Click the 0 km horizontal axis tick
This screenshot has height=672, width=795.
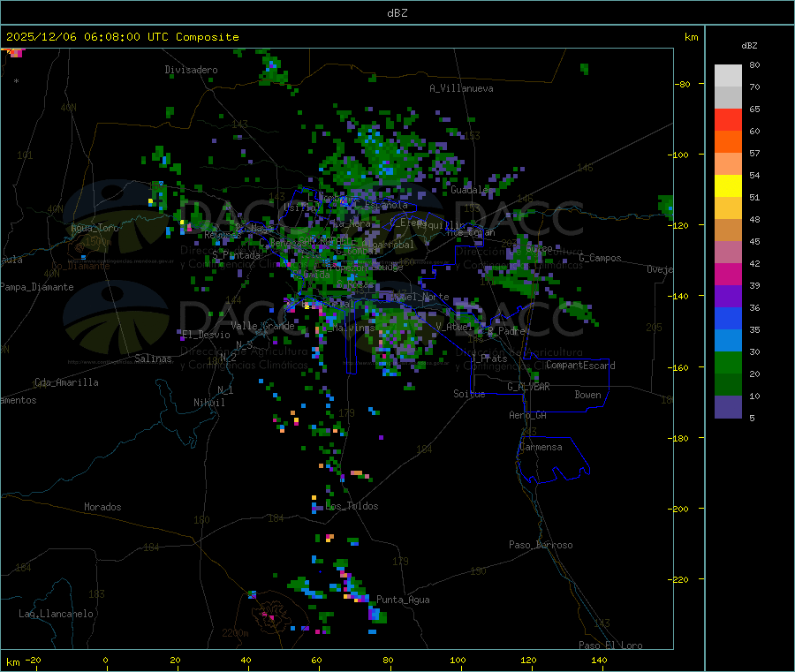click(105, 660)
